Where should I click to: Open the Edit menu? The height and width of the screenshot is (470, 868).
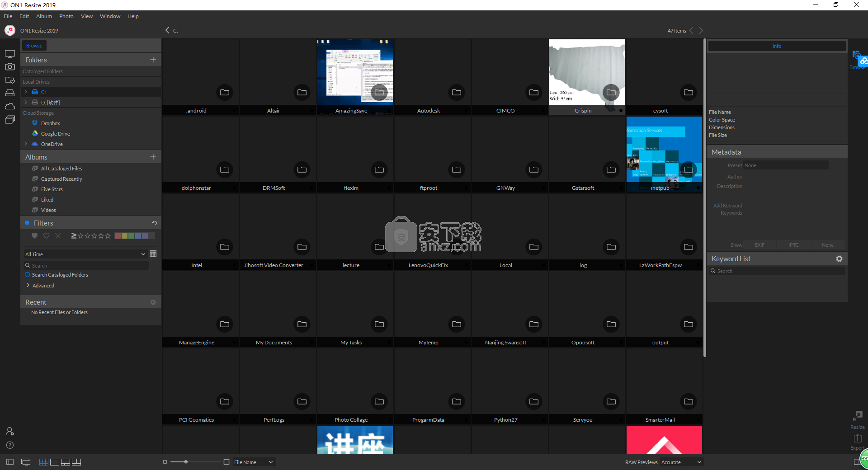tap(24, 16)
